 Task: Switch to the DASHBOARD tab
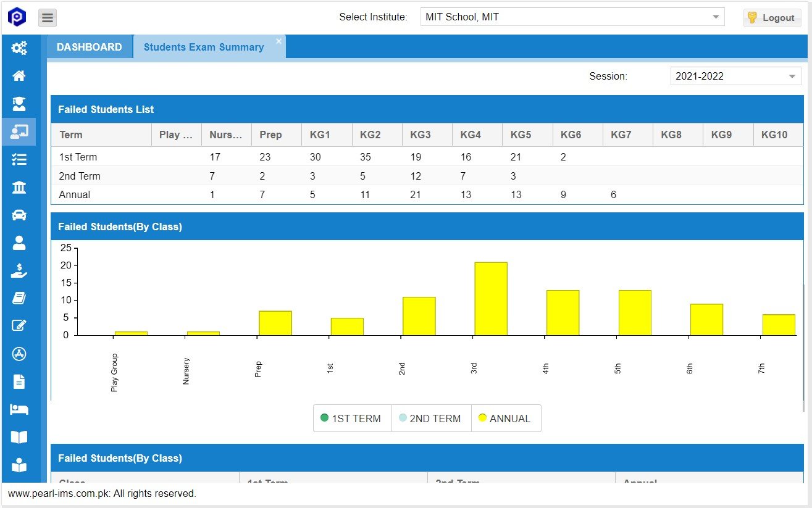[x=90, y=46]
